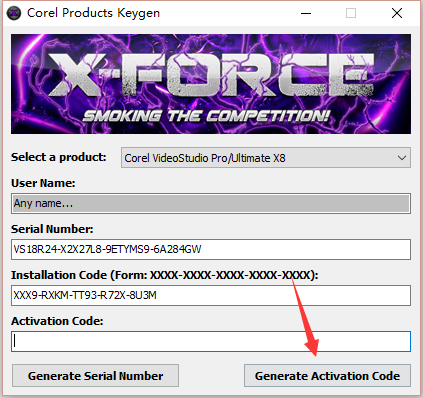This screenshot has height=398, width=423.
Task: Click the Activation Code text box
Action: (211, 341)
